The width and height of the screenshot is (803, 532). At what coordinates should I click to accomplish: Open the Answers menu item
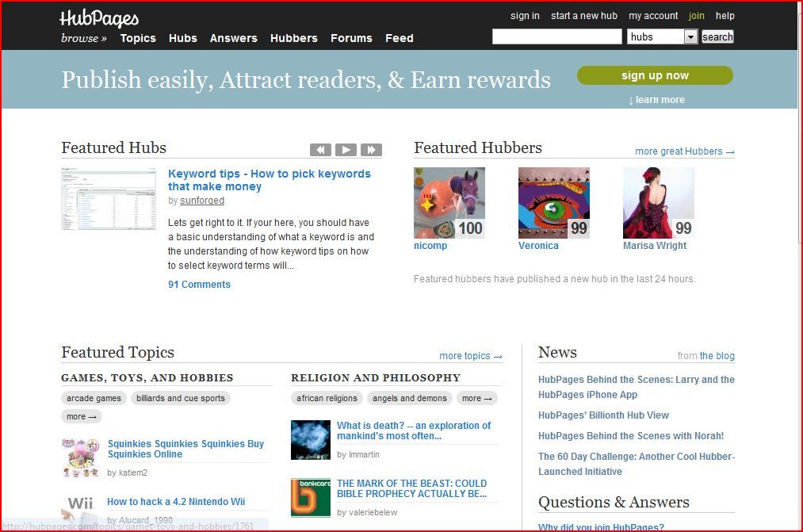pos(234,38)
